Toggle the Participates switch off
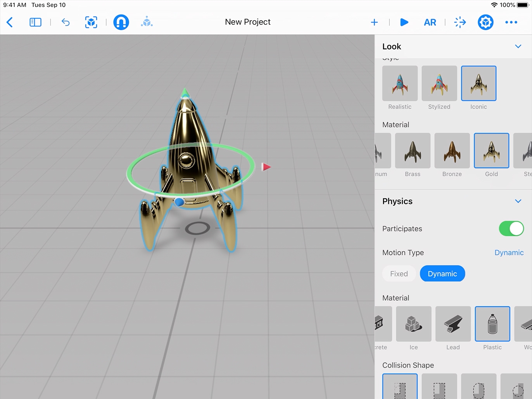Viewport: 532px width, 399px height. tap(511, 229)
